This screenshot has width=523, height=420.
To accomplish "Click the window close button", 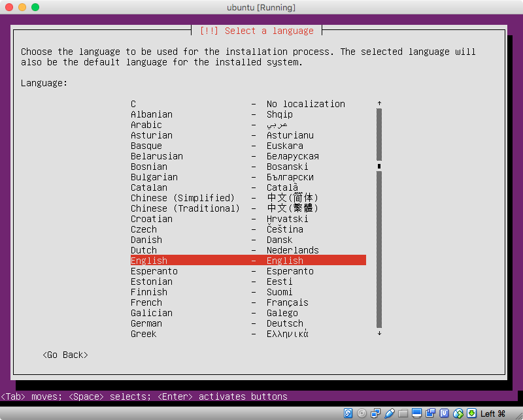I will [x=9, y=7].
